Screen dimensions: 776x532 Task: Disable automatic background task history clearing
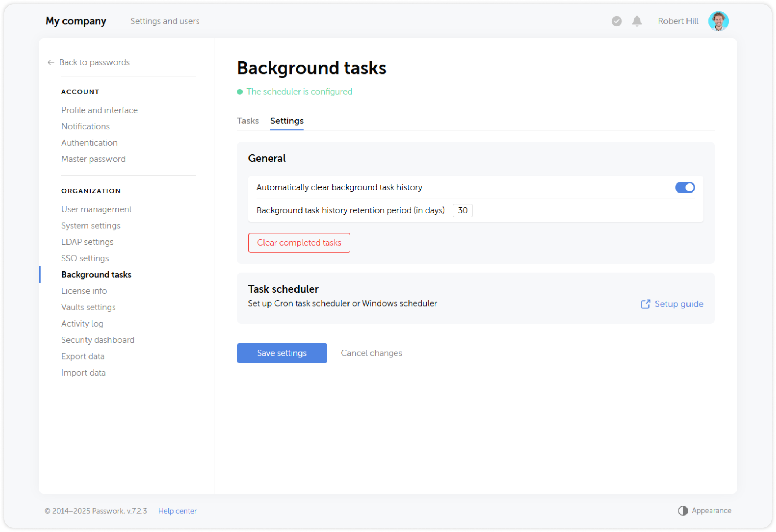click(684, 187)
